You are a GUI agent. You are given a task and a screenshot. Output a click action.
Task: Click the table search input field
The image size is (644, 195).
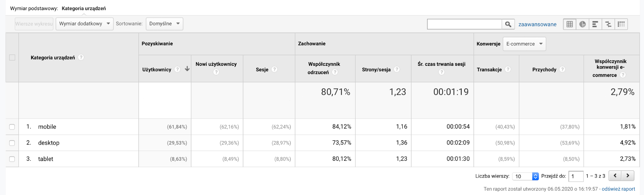tap(464, 24)
